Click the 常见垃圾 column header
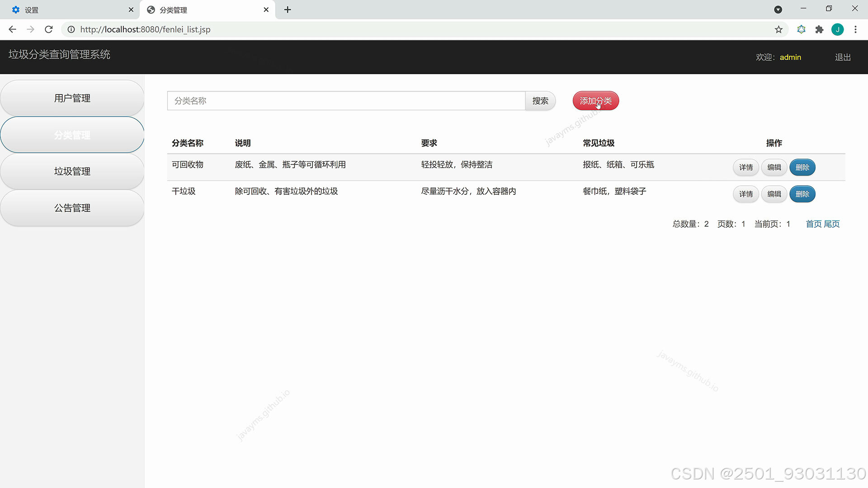The image size is (868, 488). pos(599,143)
